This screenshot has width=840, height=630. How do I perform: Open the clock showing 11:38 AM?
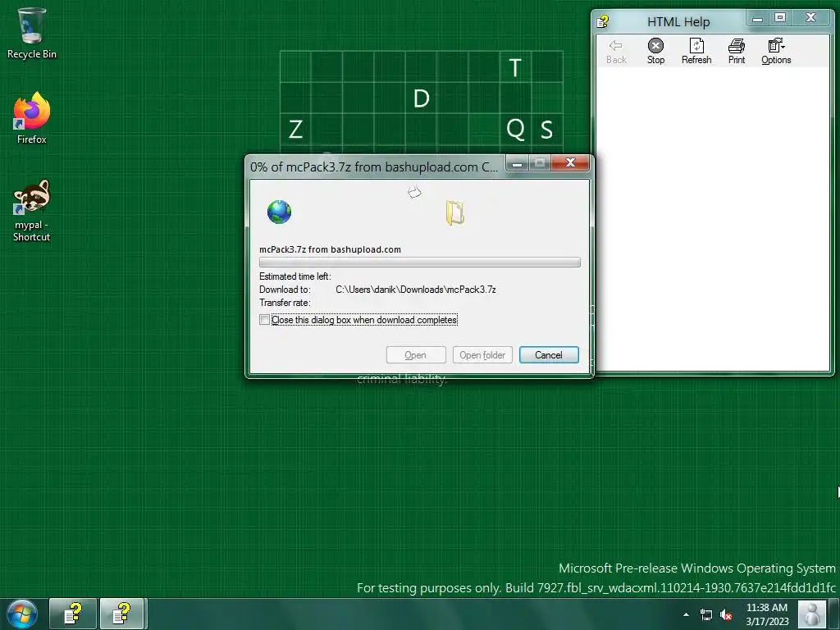[x=767, y=614]
